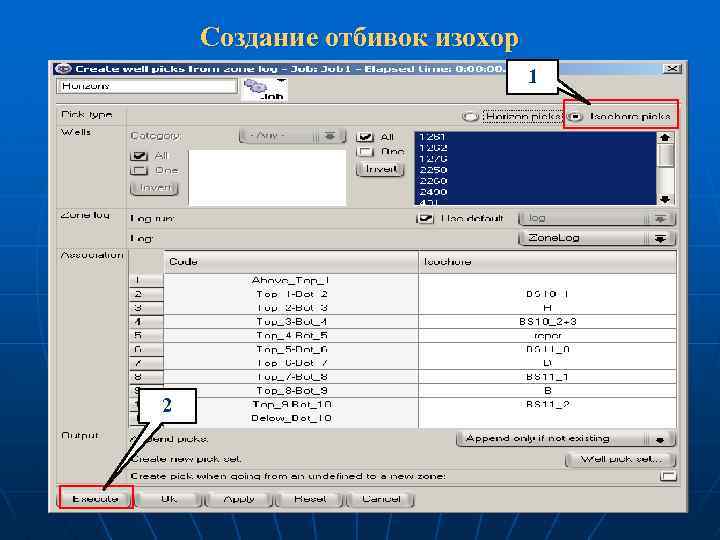The height and width of the screenshot is (540, 720).
Task: Click the Well pick set button
Action: (x=621, y=459)
